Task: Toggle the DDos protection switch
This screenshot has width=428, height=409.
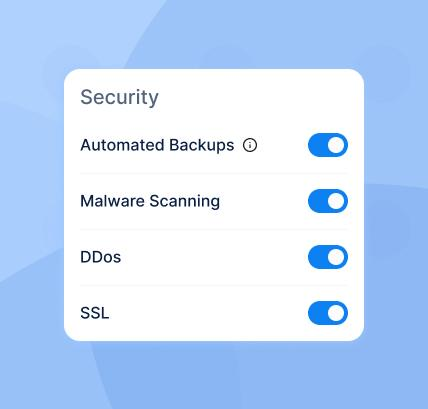Action: coord(328,257)
